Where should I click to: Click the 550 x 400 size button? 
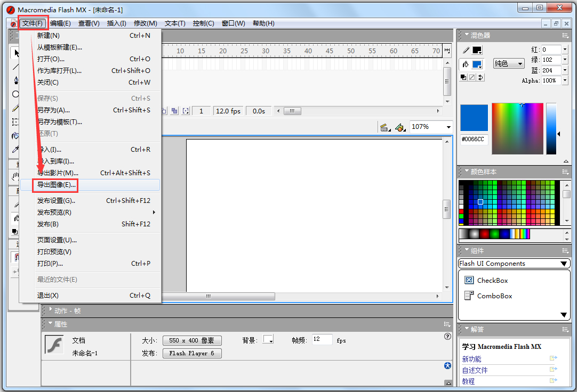tap(192, 340)
